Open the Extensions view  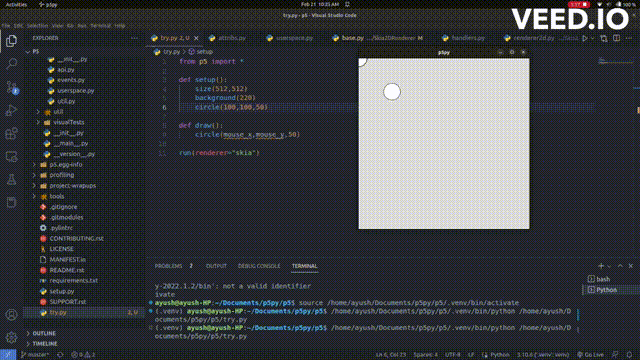[x=11, y=133]
